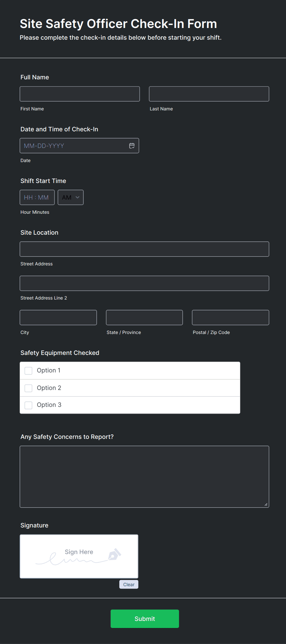286x644 pixels.
Task: Click the Postal / Zip Code field
Action: tap(230, 317)
